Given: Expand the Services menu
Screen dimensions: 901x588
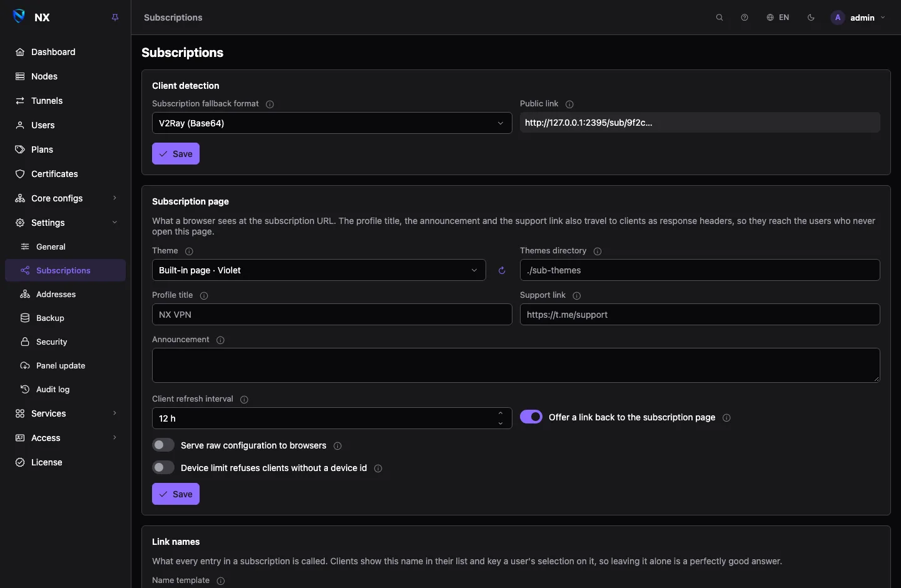Looking at the screenshot, I should (66, 413).
